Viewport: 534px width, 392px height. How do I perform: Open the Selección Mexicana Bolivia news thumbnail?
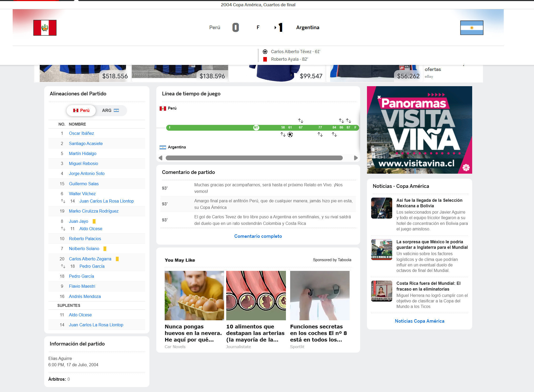[x=381, y=208]
